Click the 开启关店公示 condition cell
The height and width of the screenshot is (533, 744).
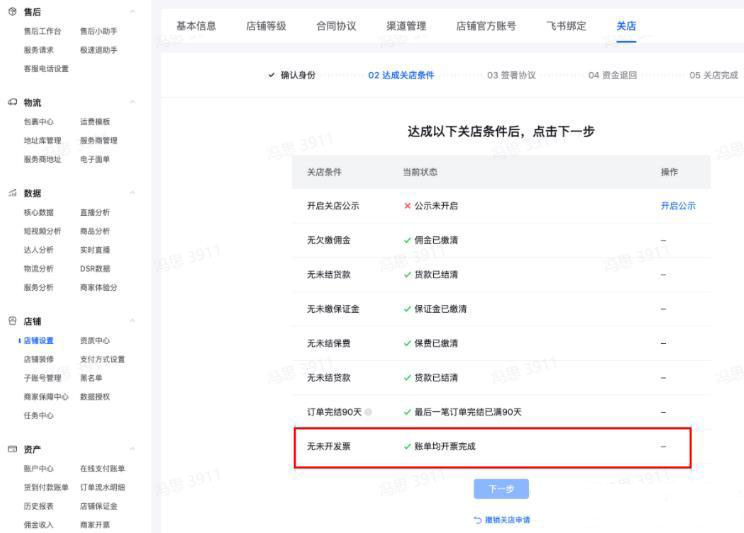tap(333, 206)
